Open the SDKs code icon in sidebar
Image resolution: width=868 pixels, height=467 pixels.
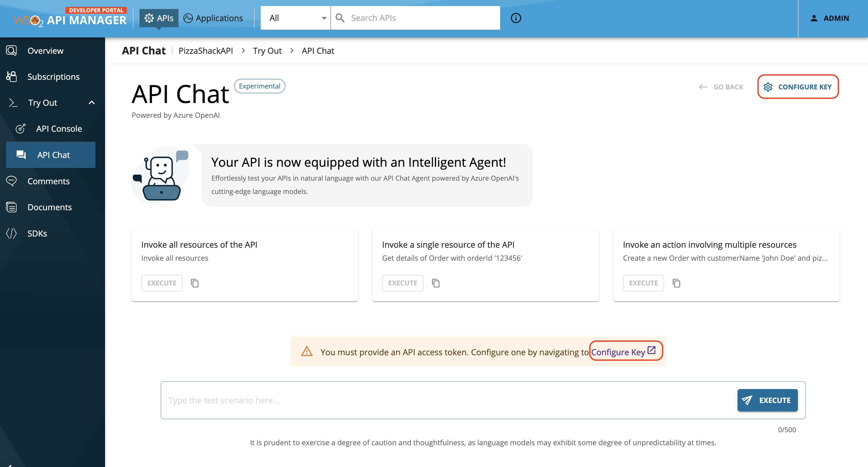(x=11, y=233)
